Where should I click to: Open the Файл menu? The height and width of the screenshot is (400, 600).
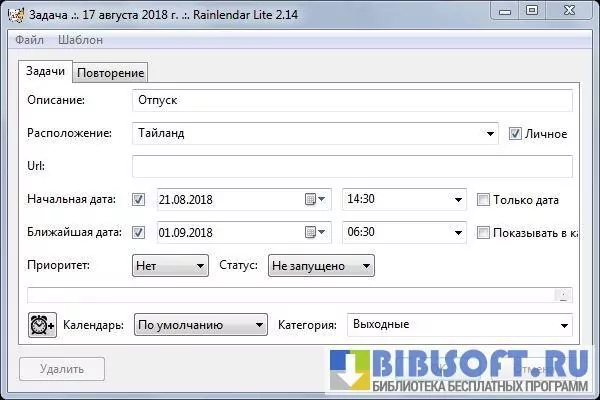click(28, 40)
